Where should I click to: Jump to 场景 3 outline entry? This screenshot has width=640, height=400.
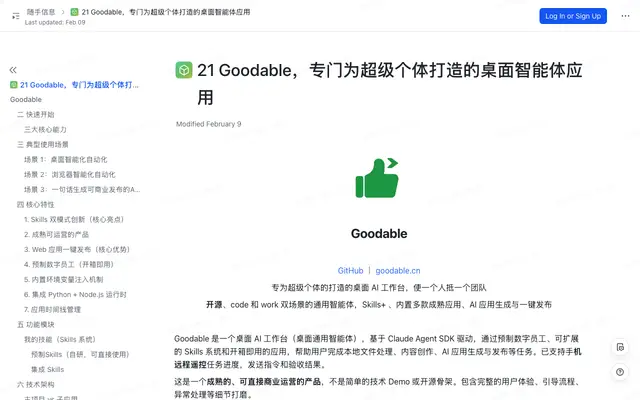(82, 190)
